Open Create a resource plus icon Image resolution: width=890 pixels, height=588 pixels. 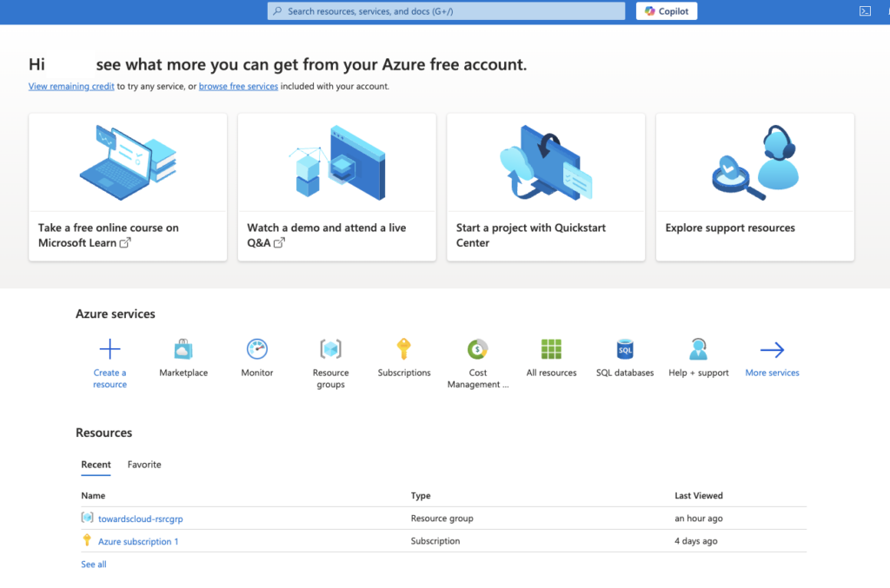(x=110, y=348)
